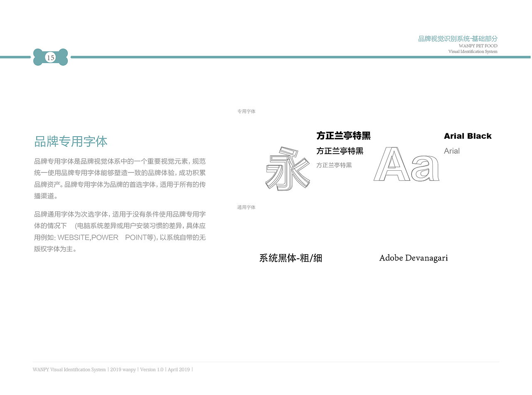Expand the 通用字体 specimen group
The width and height of the screenshot is (532, 395).
click(x=246, y=207)
